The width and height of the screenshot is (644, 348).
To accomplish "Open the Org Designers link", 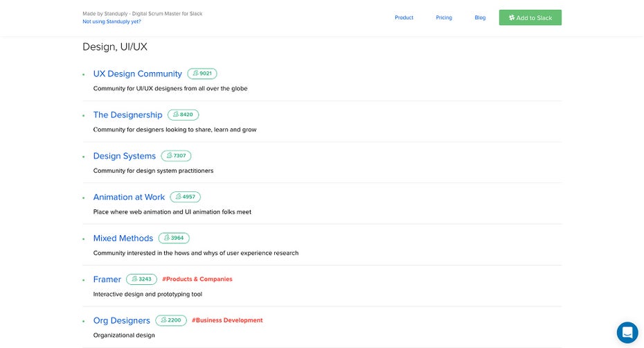I will [x=122, y=320].
